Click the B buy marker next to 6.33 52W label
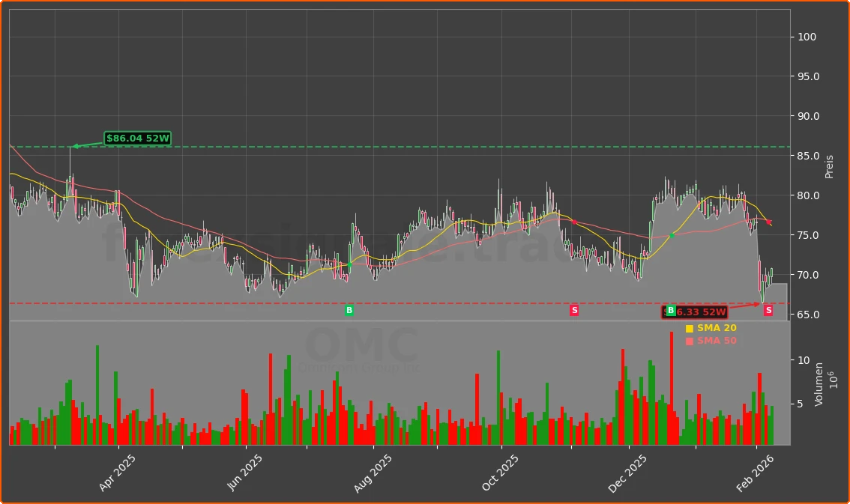 pyautogui.click(x=669, y=310)
